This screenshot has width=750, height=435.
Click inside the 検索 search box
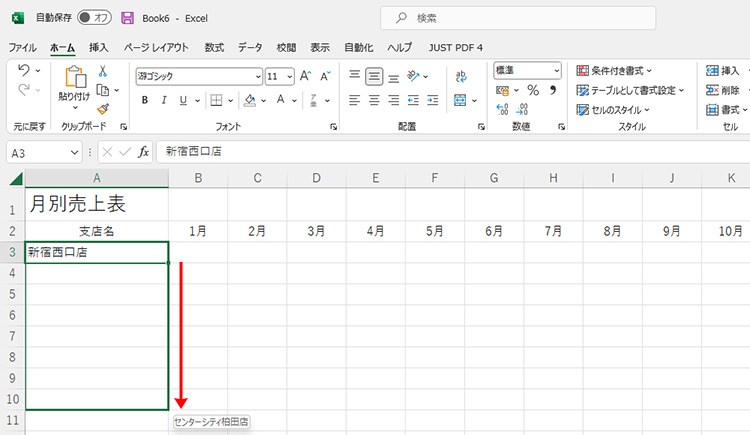[518, 18]
